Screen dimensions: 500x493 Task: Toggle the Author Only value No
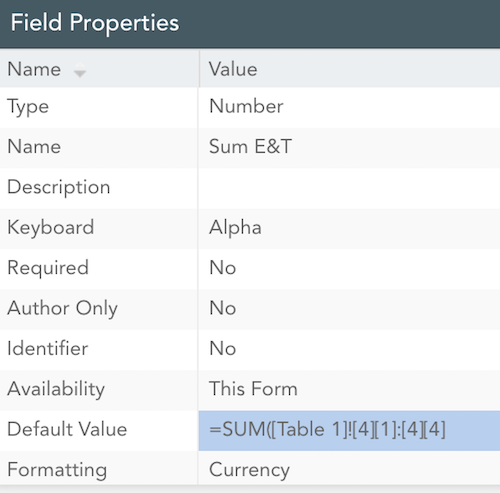tap(223, 308)
